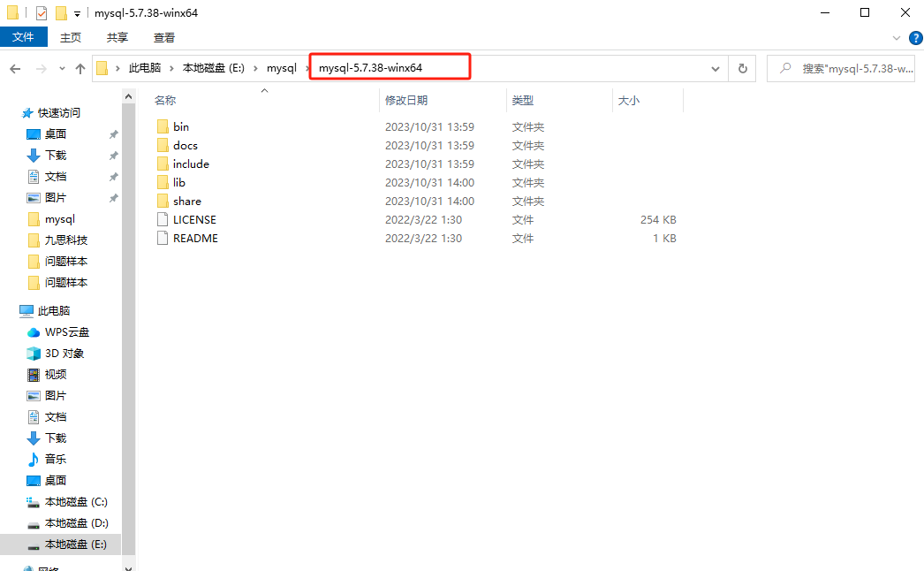924x571 pixels.
Task: Refresh the current folder view
Action: pos(743,68)
